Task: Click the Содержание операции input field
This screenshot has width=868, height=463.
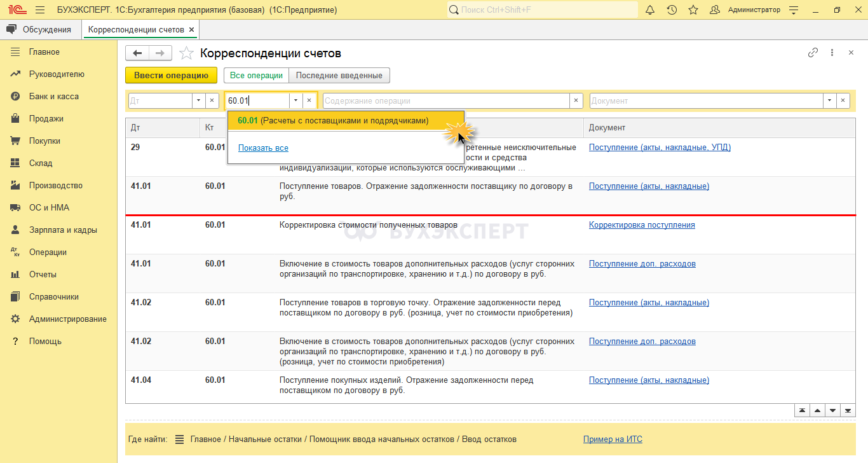Action: pyautogui.click(x=446, y=100)
